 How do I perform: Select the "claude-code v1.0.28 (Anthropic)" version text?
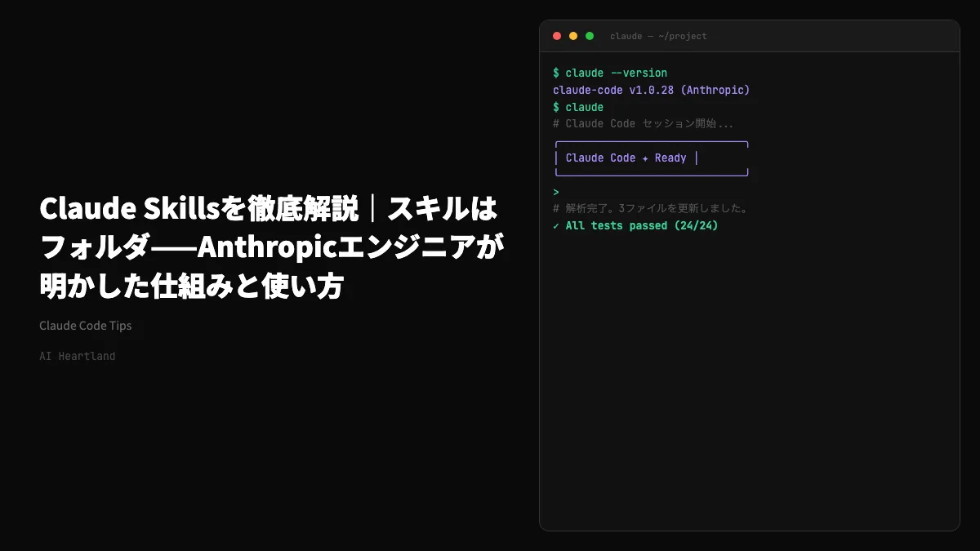click(x=651, y=90)
